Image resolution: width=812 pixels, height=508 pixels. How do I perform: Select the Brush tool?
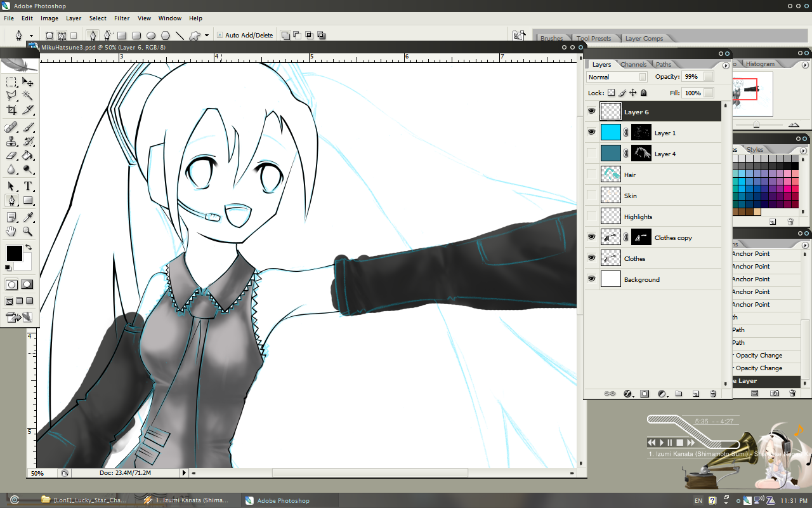click(28, 127)
